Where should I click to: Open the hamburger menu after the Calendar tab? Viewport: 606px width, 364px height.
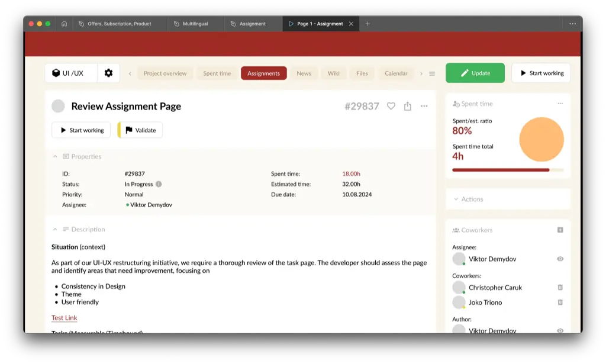[431, 73]
